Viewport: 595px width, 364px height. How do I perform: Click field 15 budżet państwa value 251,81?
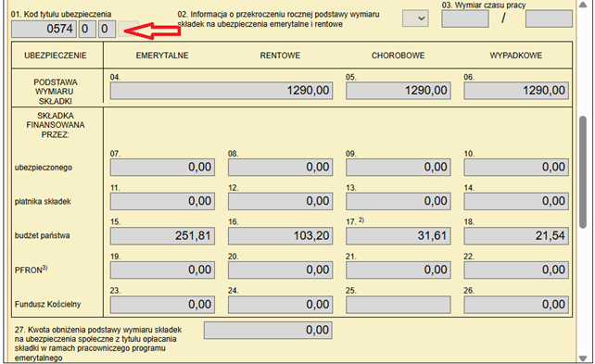coord(162,236)
